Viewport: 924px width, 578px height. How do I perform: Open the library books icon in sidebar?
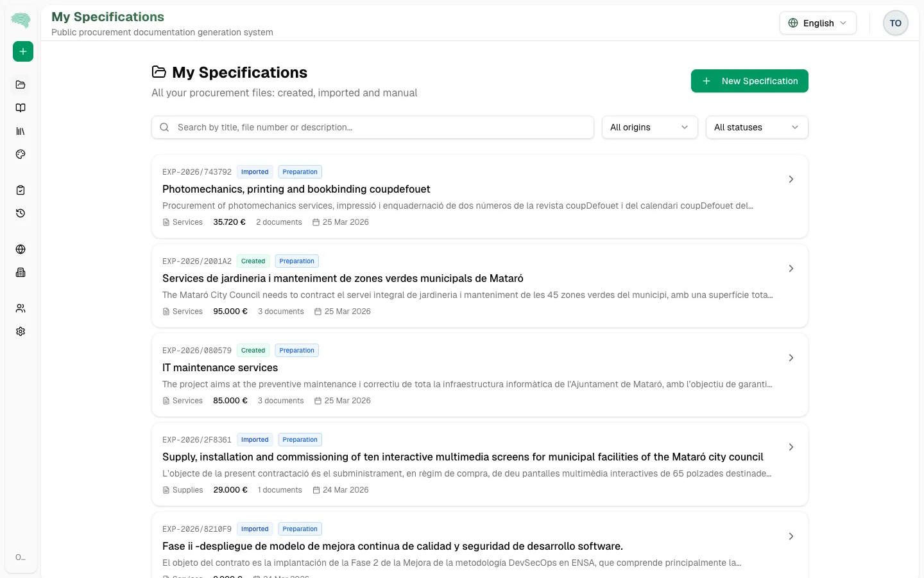[x=21, y=131]
